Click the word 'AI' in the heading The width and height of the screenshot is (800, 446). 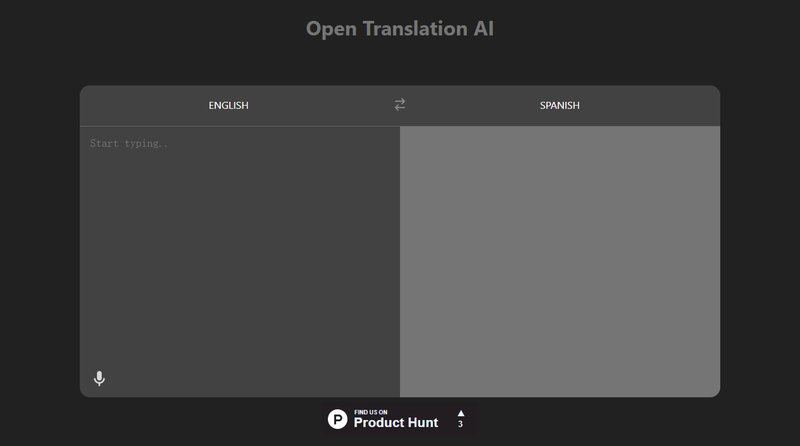483,28
